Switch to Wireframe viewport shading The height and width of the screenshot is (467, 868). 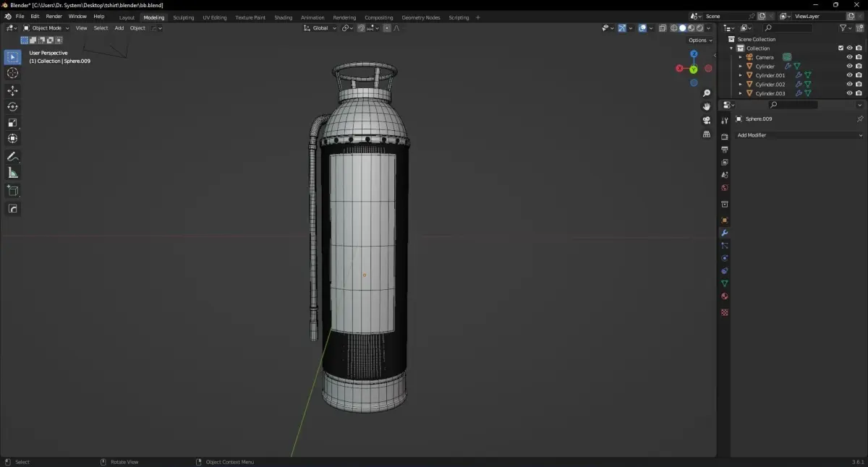pos(674,28)
